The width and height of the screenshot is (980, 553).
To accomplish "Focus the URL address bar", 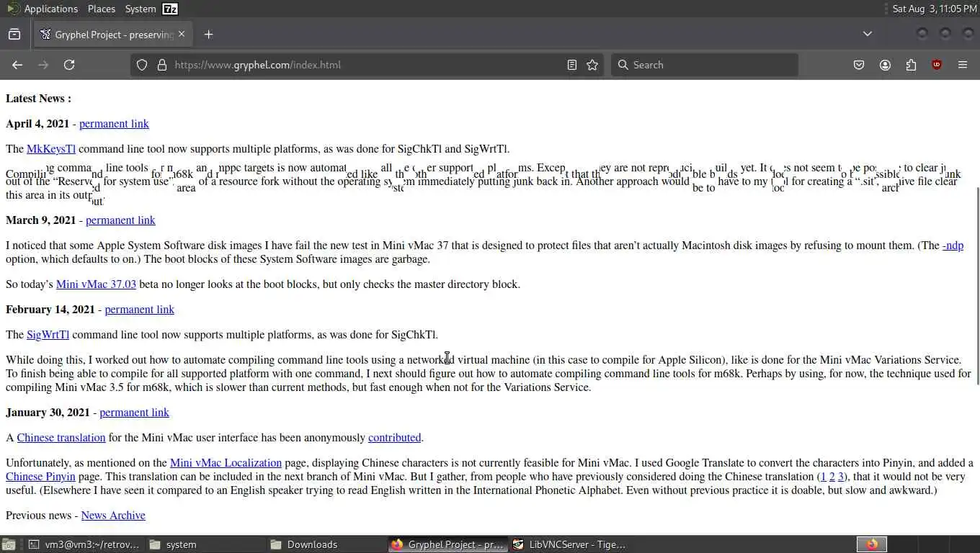I will (366, 65).
